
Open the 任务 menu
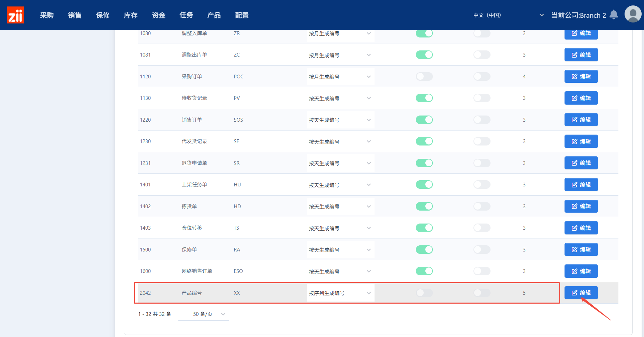click(x=186, y=15)
